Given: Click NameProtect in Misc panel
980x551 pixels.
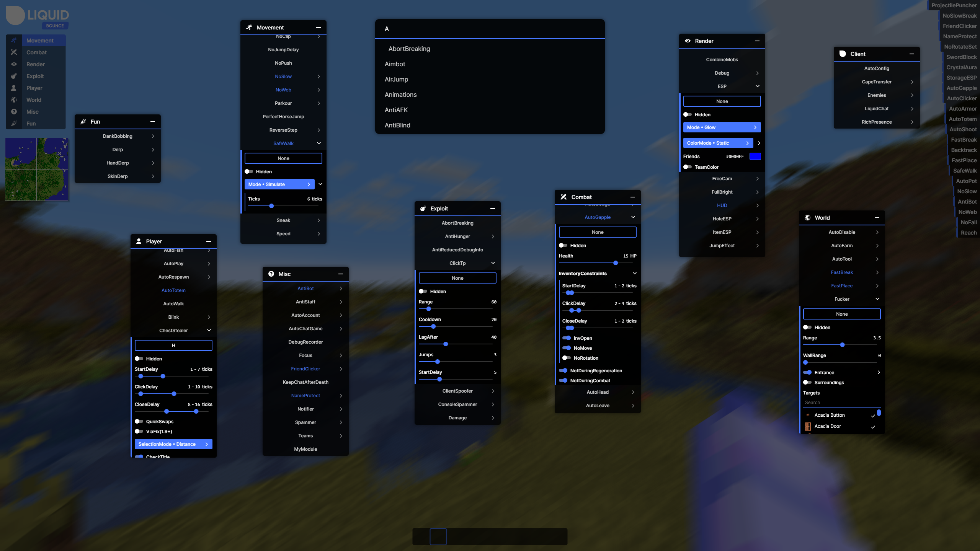Looking at the screenshot, I should click(305, 395).
